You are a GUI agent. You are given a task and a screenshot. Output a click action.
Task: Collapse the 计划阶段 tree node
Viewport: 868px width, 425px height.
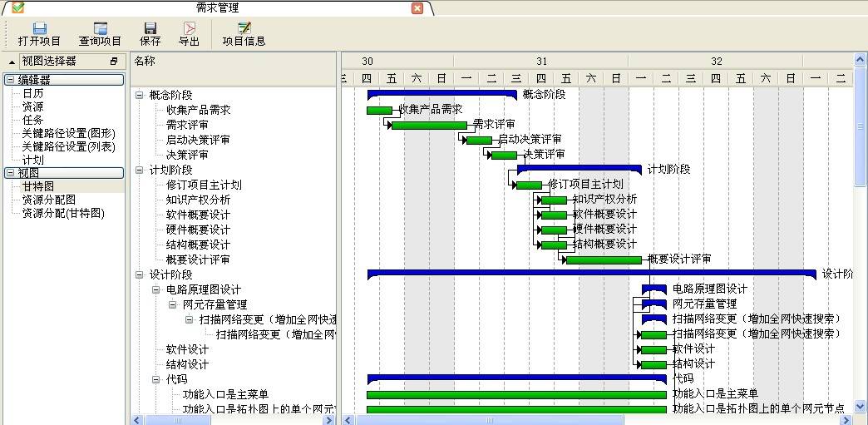coord(139,170)
